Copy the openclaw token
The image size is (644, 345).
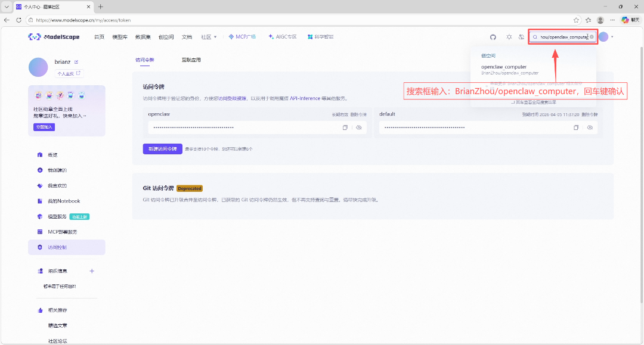[345, 128]
